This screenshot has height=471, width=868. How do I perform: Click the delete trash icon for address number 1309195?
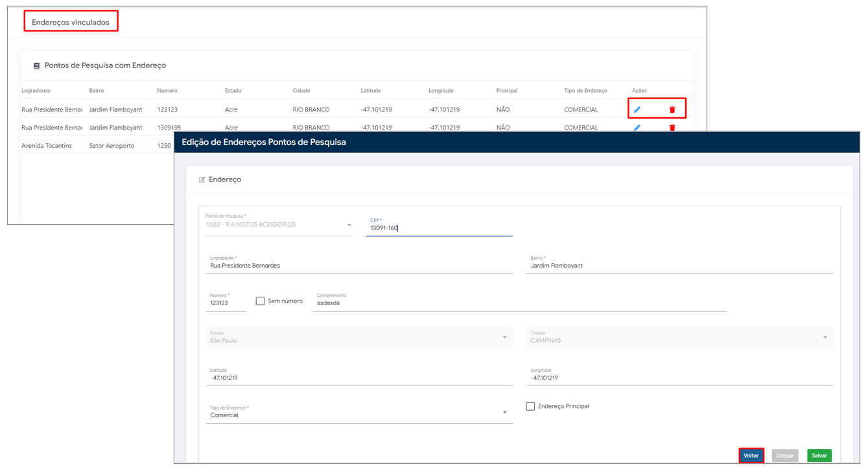[672, 128]
